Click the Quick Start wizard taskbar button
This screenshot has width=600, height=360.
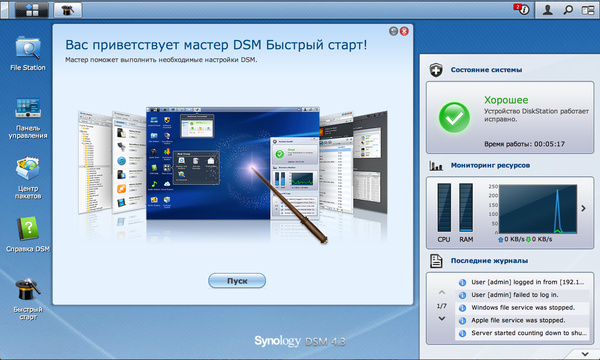coord(68,10)
